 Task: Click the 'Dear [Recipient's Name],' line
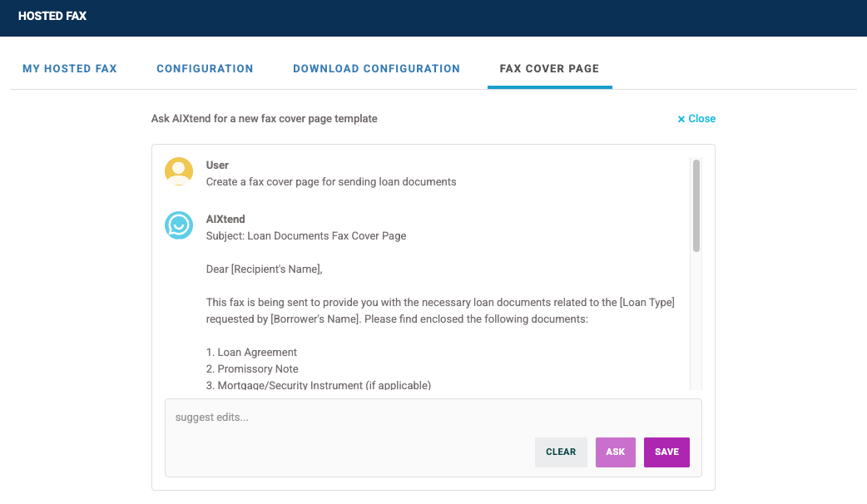(x=265, y=269)
